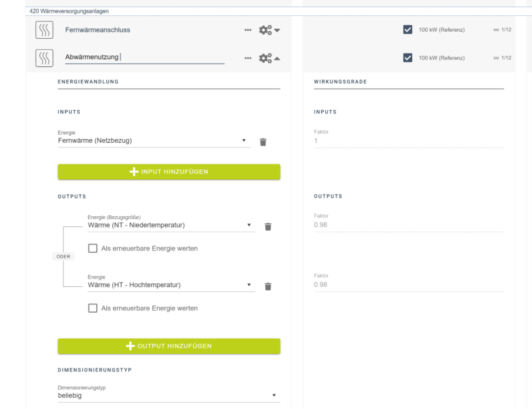The image size is (532, 409).
Task: Expand the Fernwärmeanschluss settings via gear icon
Action: [270, 30]
